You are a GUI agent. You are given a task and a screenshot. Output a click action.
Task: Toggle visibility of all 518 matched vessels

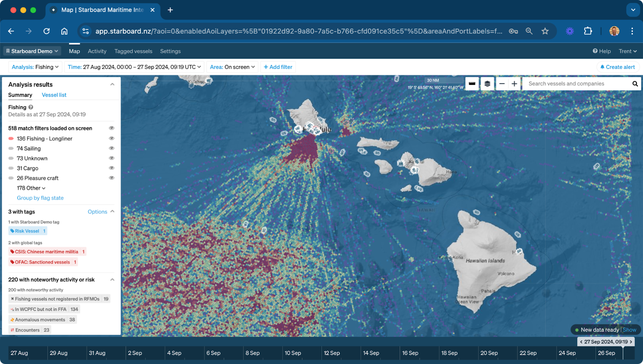click(x=112, y=128)
